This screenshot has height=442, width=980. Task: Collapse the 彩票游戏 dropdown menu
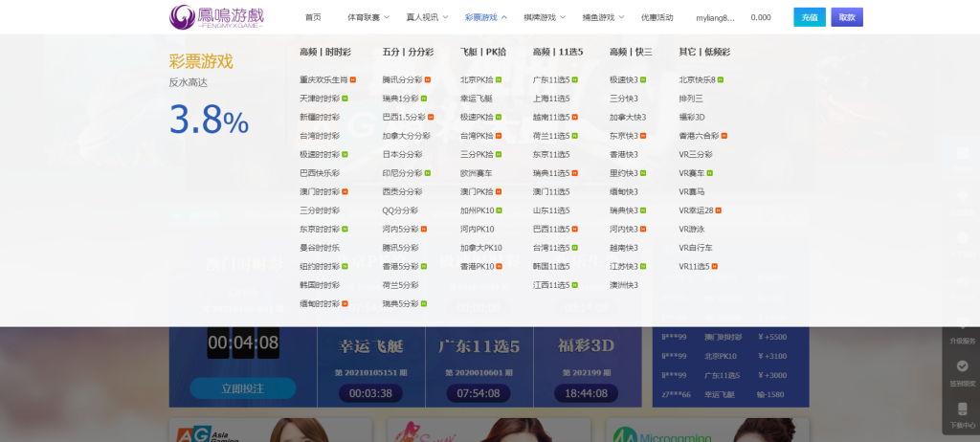point(485,17)
